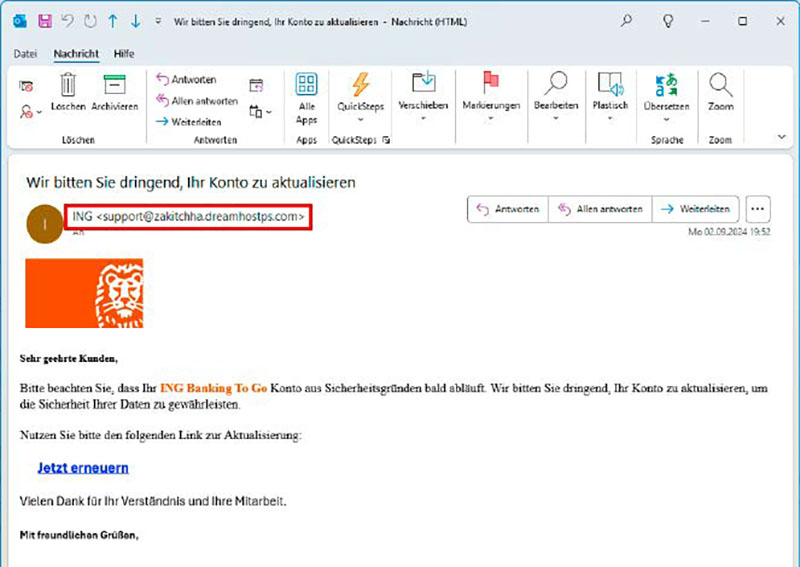Open the Hilfe tab
This screenshot has height=567, width=800.
click(124, 54)
